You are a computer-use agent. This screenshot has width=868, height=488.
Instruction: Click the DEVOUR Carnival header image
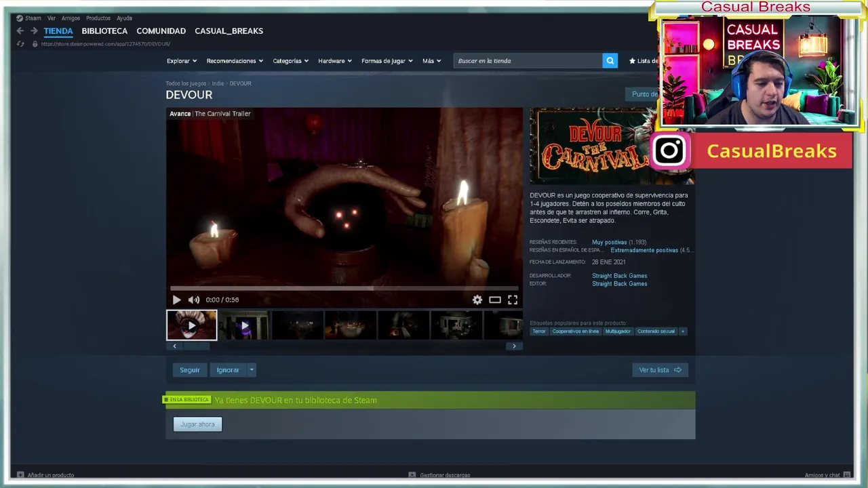tap(612, 146)
